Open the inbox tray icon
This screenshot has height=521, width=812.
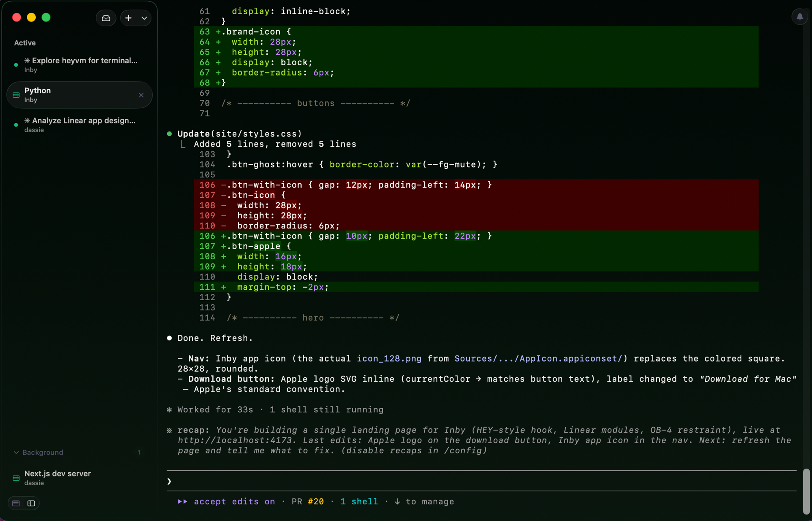106,18
